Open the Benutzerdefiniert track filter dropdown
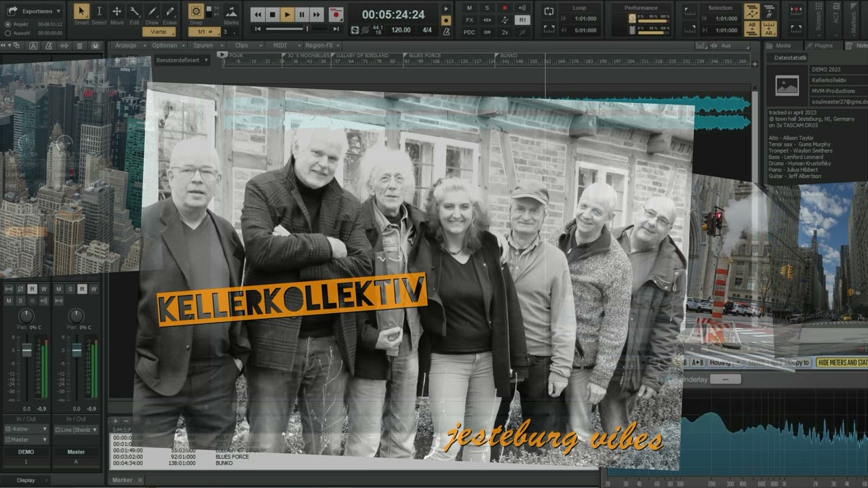868x488 pixels. [x=182, y=60]
